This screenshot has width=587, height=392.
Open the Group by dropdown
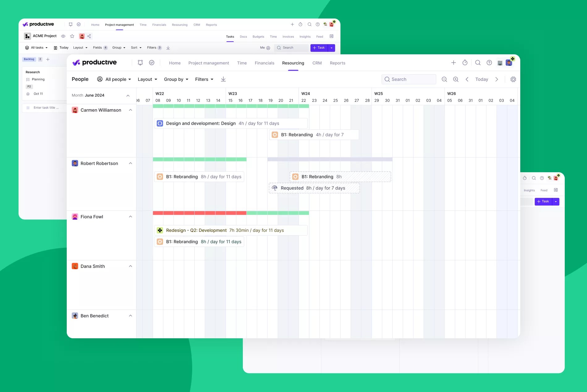click(x=176, y=79)
